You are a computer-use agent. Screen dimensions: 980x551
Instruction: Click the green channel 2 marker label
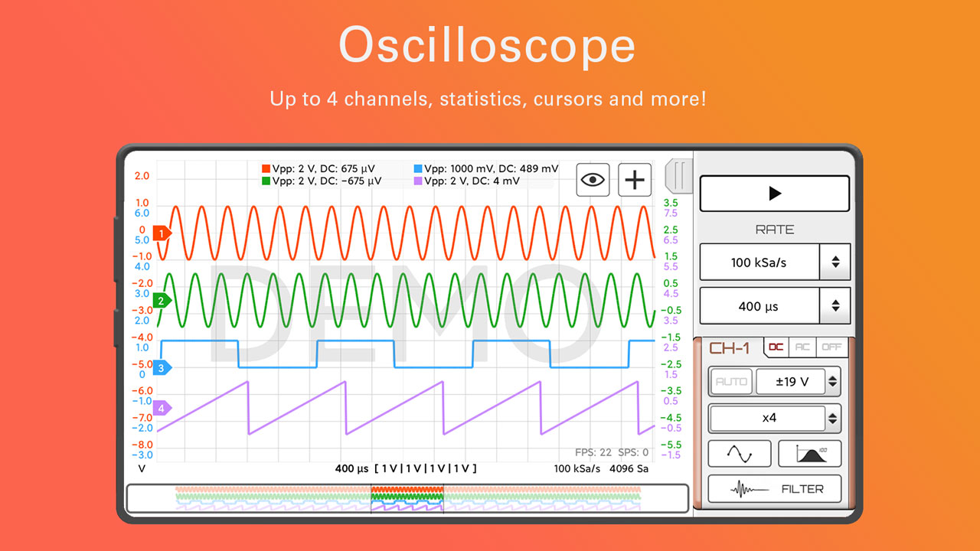161,300
